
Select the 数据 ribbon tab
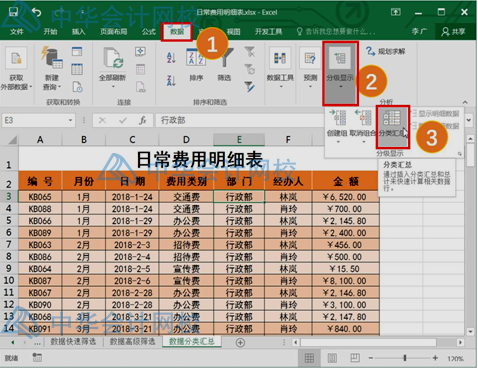[177, 32]
